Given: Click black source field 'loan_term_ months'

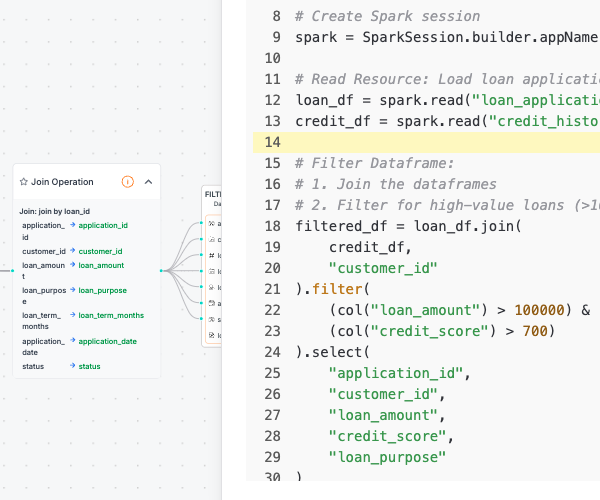Looking at the screenshot, I should 41,321.
